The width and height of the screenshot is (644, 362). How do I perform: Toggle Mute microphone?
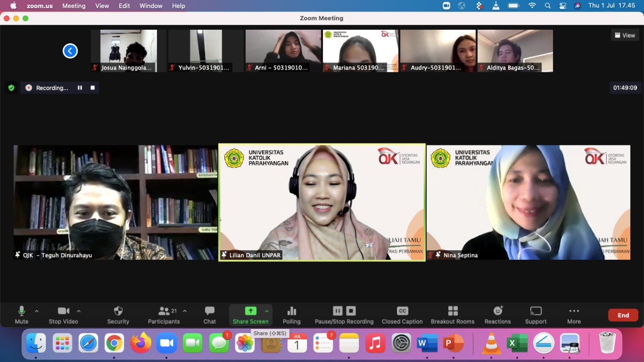(x=22, y=315)
